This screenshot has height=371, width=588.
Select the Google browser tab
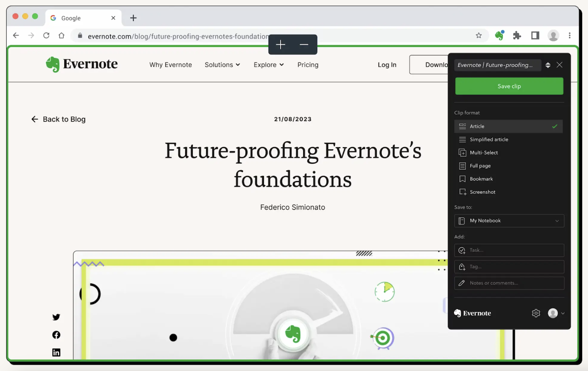(83, 18)
